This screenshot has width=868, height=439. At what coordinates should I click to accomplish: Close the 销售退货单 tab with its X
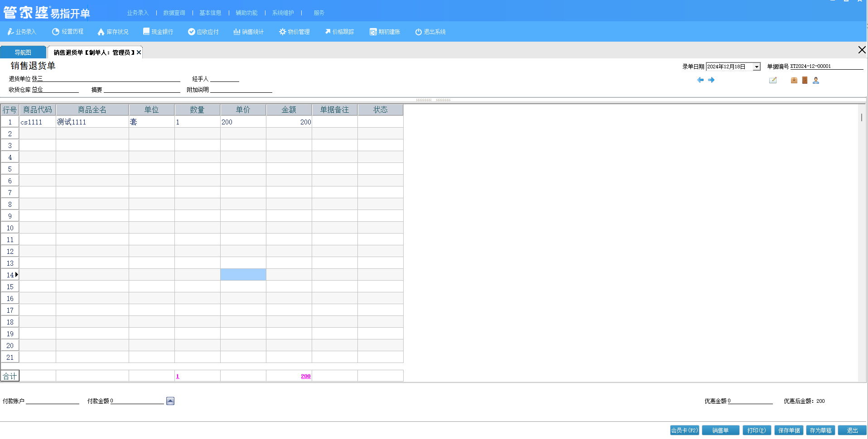pos(139,52)
